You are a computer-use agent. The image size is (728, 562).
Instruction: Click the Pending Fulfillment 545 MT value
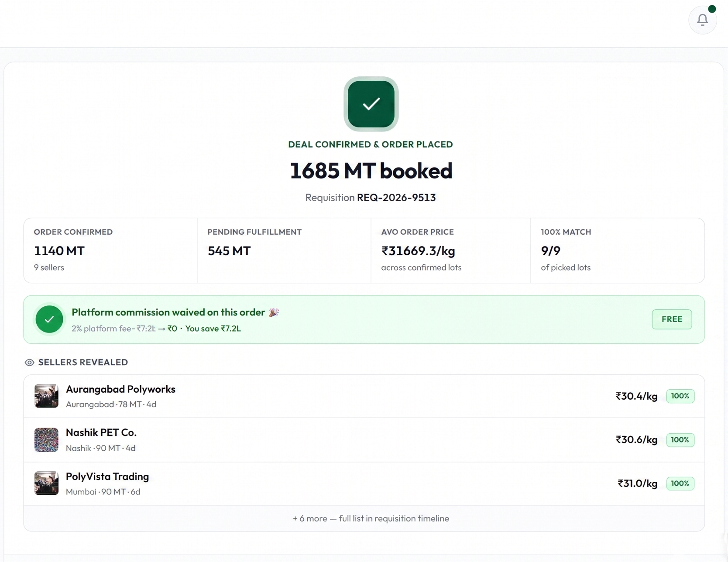pyautogui.click(x=229, y=251)
